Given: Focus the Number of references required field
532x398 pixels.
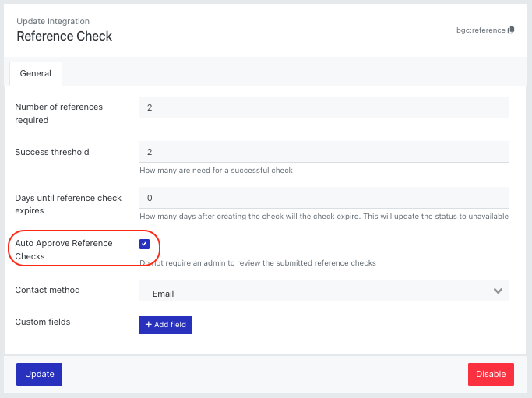Looking at the screenshot, I should point(324,107).
